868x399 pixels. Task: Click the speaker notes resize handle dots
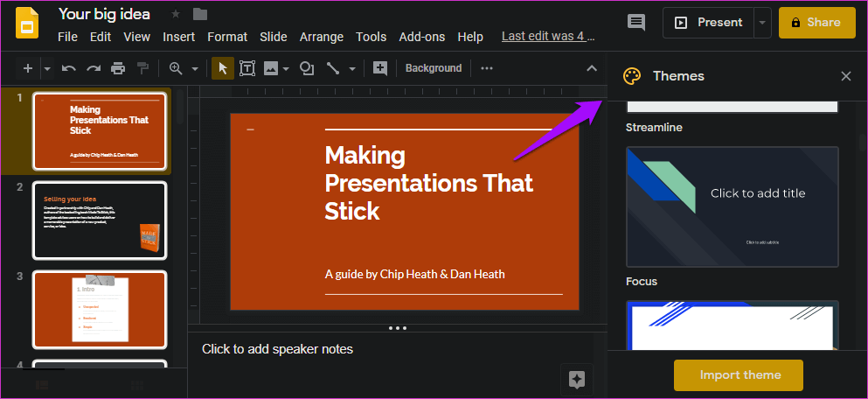[x=398, y=328]
